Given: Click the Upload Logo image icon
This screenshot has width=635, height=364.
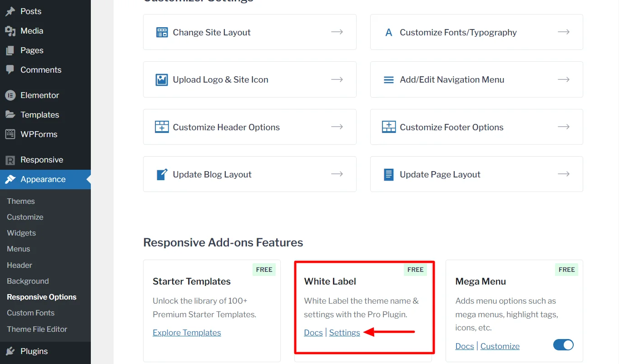Looking at the screenshot, I should click(162, 79).
